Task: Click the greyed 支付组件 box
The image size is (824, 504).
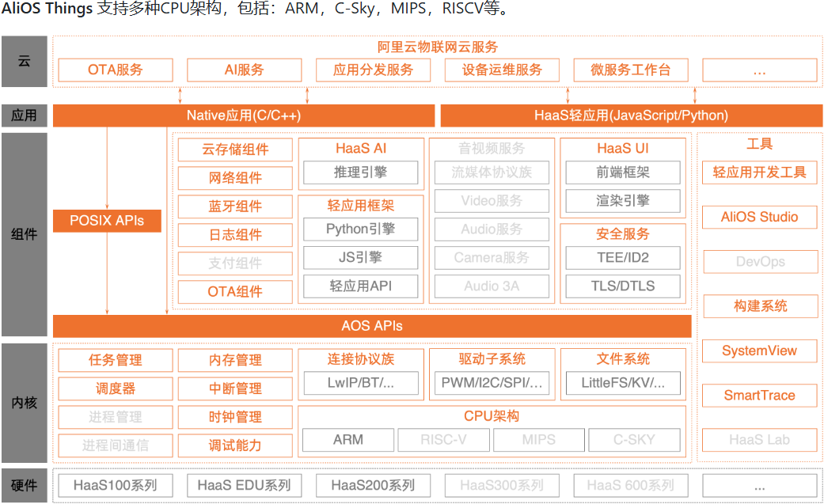Action: (235, 263)
